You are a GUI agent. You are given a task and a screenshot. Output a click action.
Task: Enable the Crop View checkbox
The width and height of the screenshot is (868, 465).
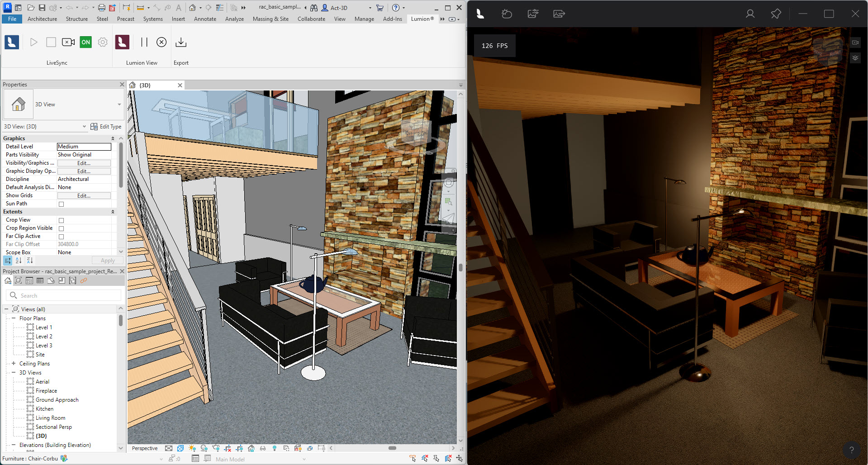click(x=61, y=220)
